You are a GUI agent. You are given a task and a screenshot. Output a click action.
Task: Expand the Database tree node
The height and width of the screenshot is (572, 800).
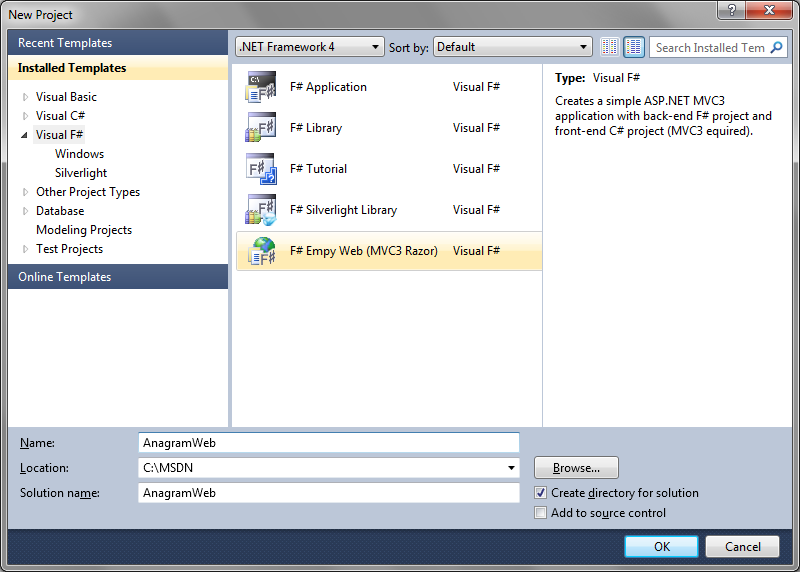(25, 211)
